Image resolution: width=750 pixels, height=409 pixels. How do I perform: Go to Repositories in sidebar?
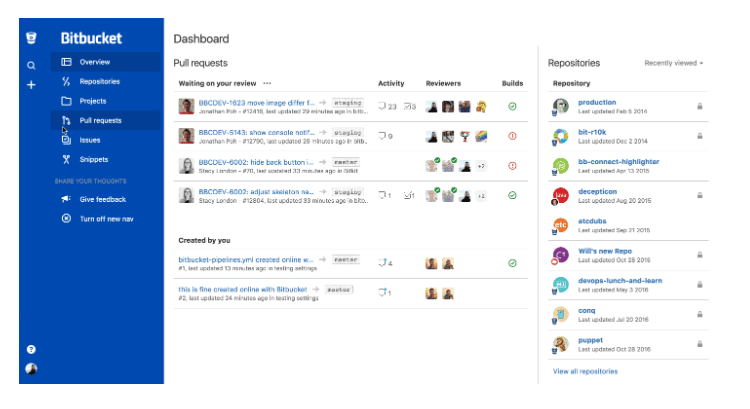(x=100, y=82)
